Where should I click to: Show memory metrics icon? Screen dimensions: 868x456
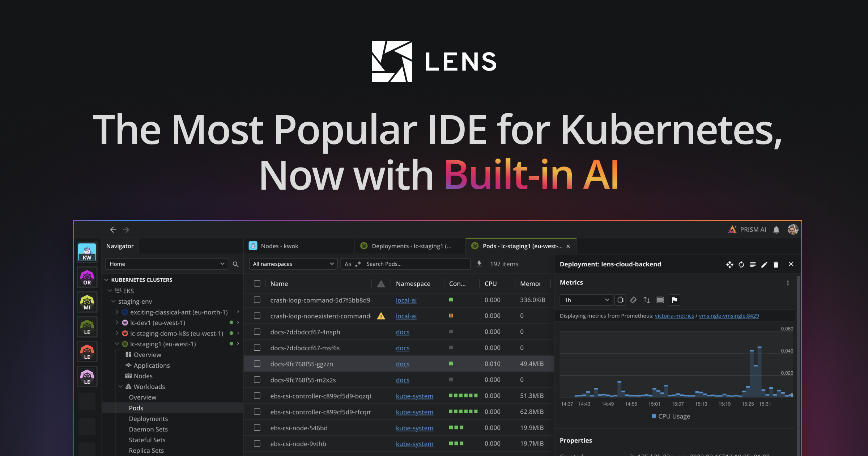(633, 300)
